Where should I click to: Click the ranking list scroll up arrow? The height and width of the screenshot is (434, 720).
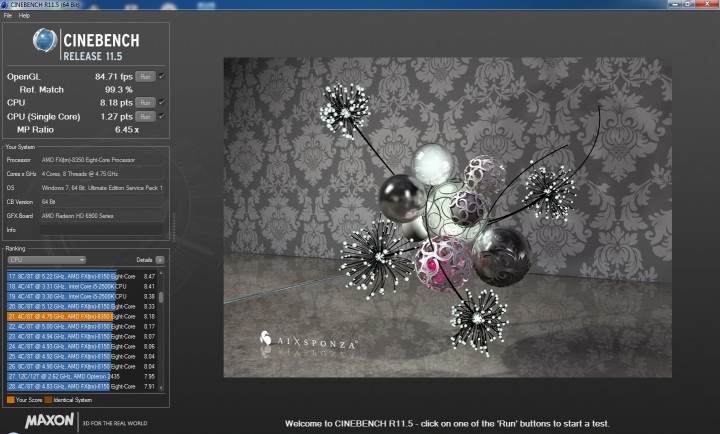pos(161,274)
